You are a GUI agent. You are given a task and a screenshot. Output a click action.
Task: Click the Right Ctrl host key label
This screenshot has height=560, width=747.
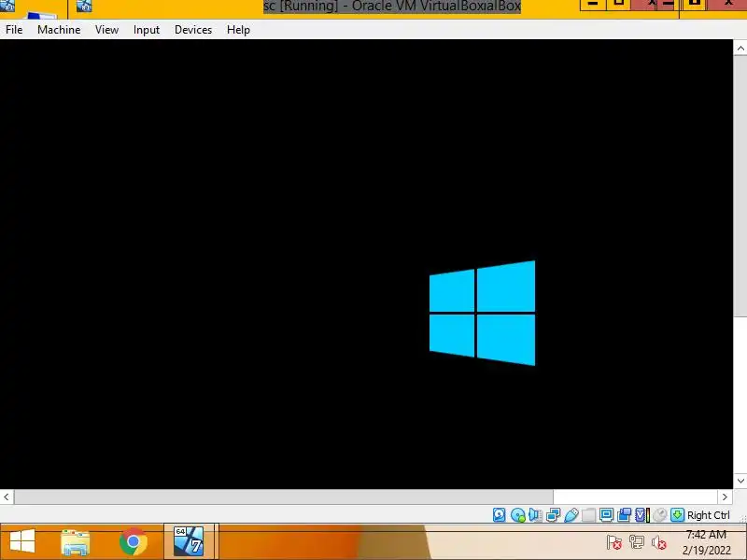tap(709, 515)
